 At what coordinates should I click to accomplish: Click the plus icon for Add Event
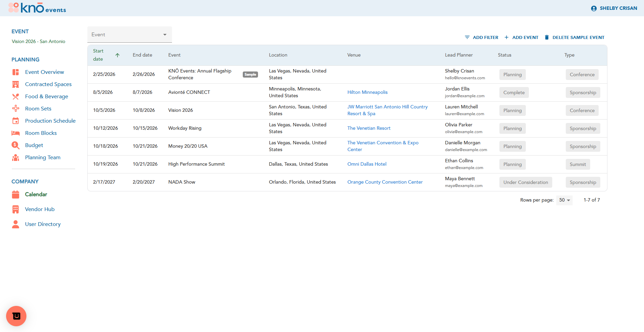tap(507, 37)
